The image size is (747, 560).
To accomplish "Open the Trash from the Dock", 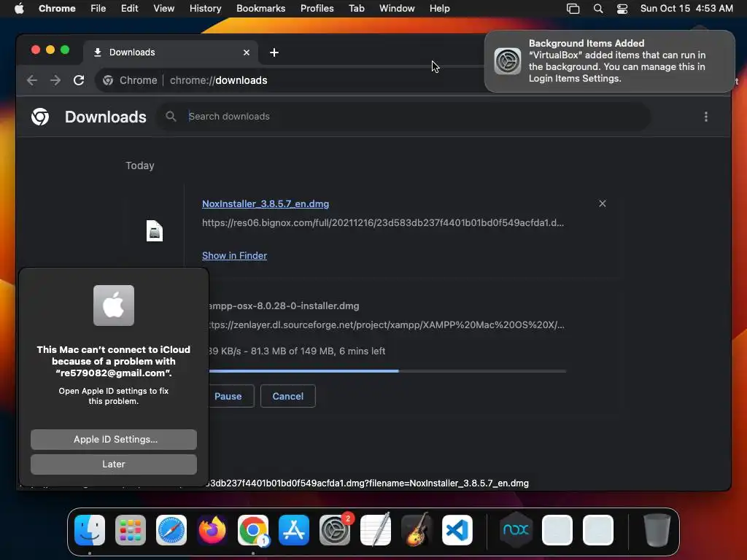I will 657,530.
